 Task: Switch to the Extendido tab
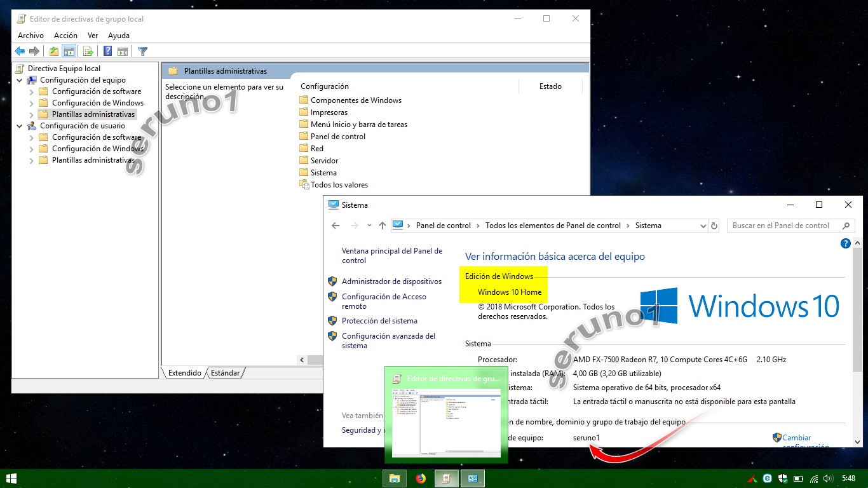click(x=184, y=373)
